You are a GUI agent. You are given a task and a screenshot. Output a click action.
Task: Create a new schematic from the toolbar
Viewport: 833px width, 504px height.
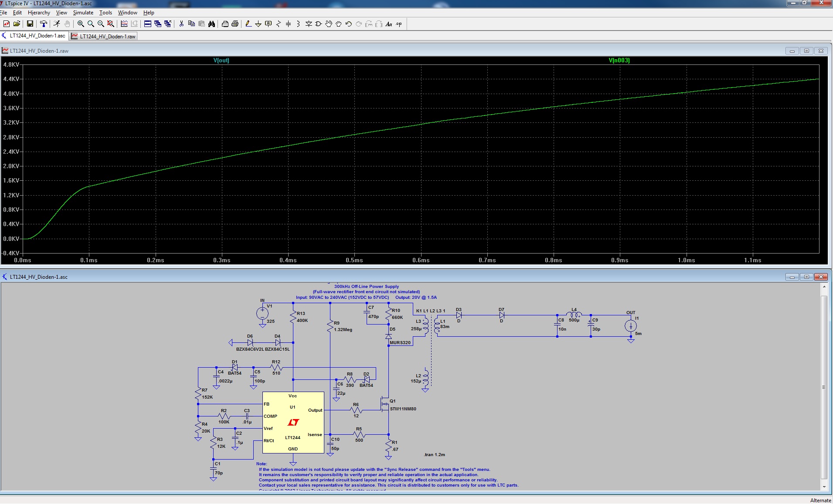[7, 24]
